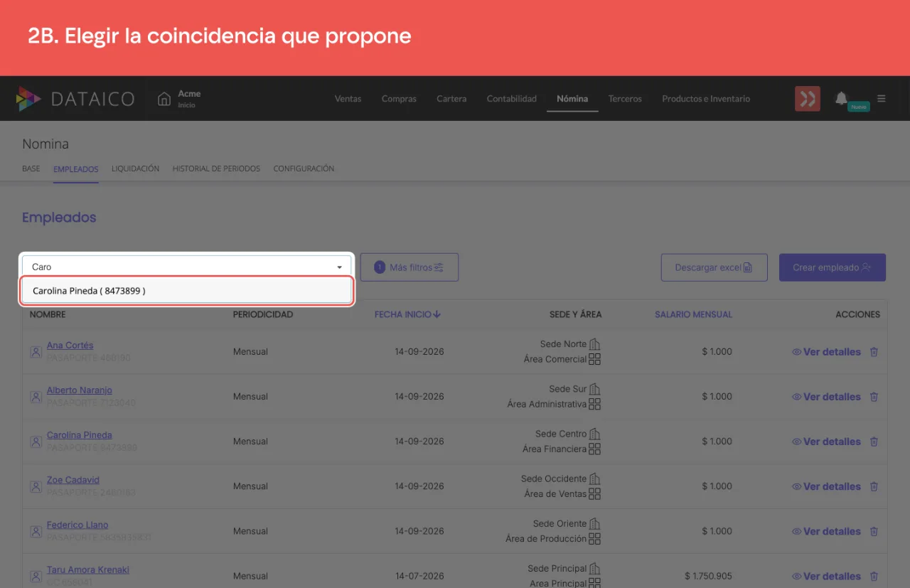Open the Ventas menu
Screen dimensions: 910x588
[348, 99]
